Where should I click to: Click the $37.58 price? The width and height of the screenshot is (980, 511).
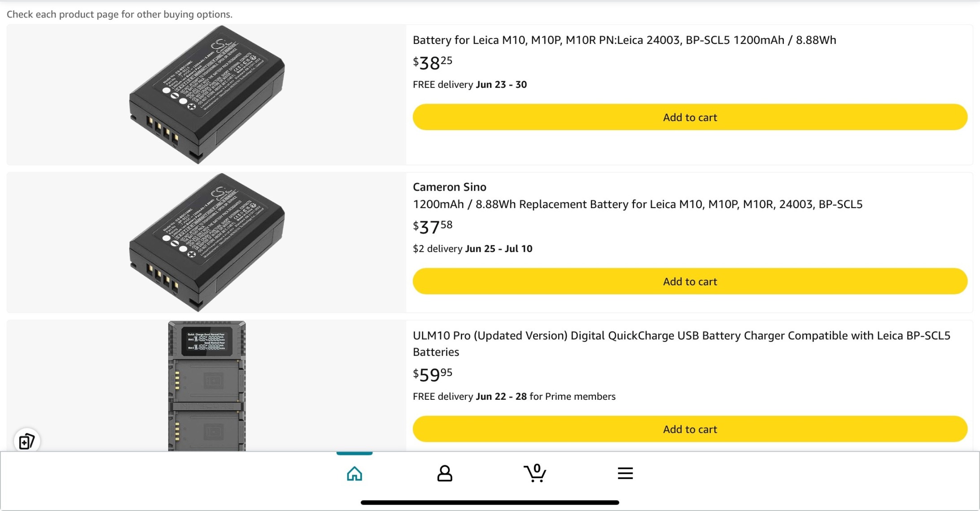433,227
